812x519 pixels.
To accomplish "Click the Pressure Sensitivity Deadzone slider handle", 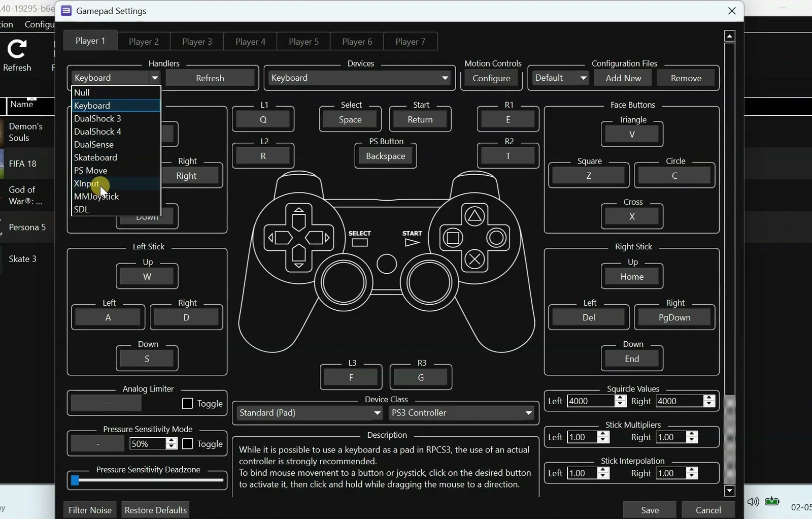I will point(75,480).
